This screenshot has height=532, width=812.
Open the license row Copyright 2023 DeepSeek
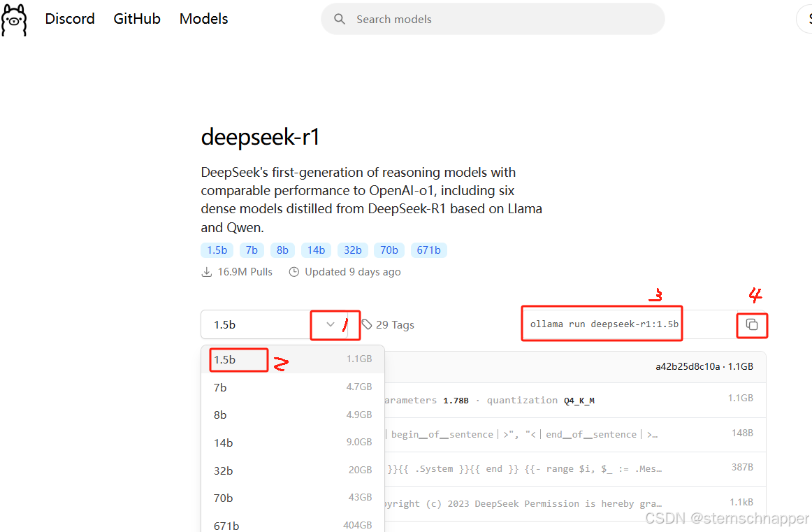[x=575, y=503]
